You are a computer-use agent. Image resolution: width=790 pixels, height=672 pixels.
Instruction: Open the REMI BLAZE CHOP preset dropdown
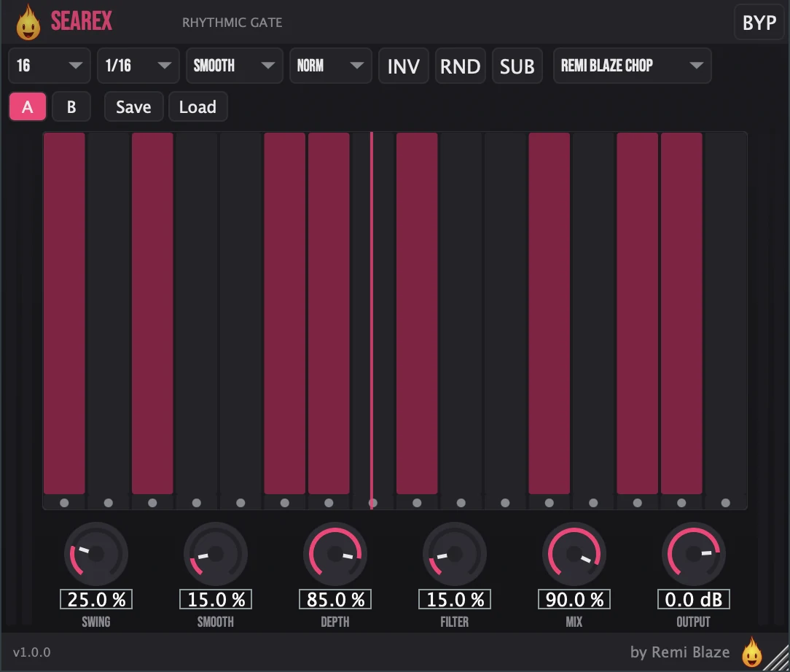633,66
